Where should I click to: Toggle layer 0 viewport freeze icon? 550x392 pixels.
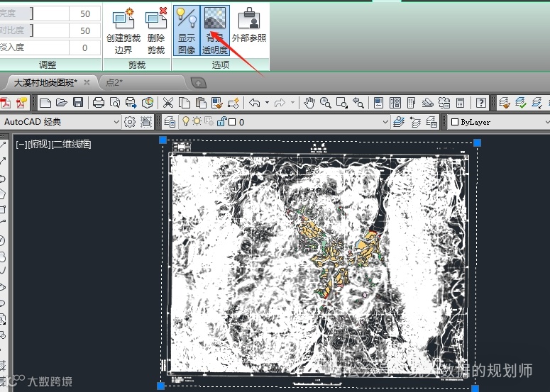pos(209,121)
